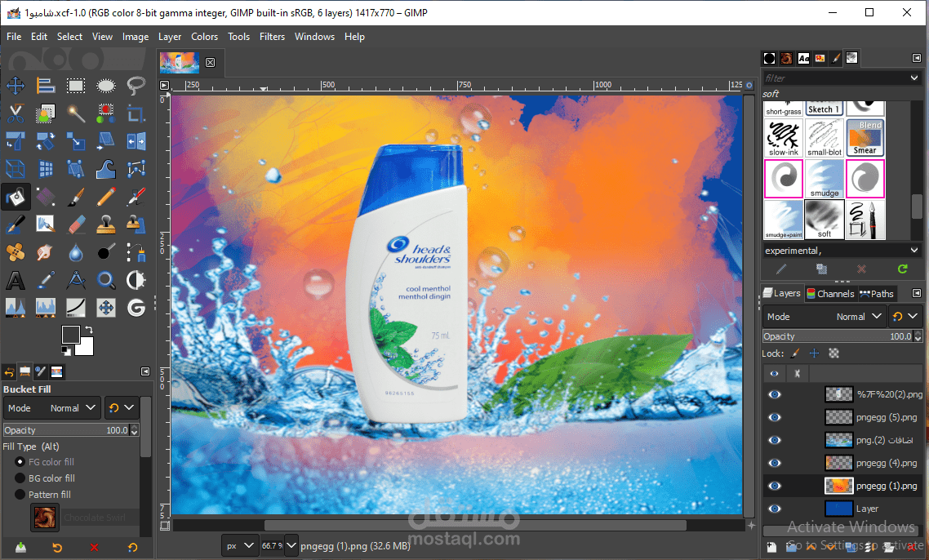929x560 pixels.
Task: Choose FG color fill radio button
Action: pos(20,461)
